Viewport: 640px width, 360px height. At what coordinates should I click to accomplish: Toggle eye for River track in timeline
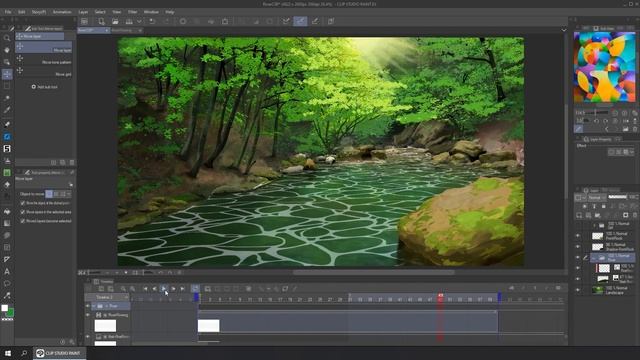click(x=88, y=306)
